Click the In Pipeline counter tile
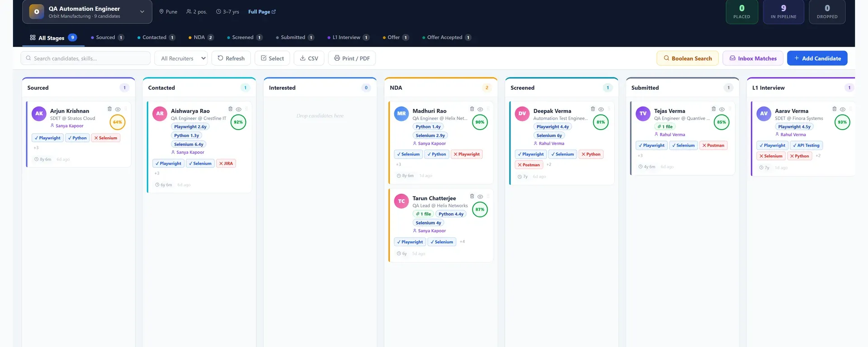This screenshot has height=347, width=868. coord(783,12)
